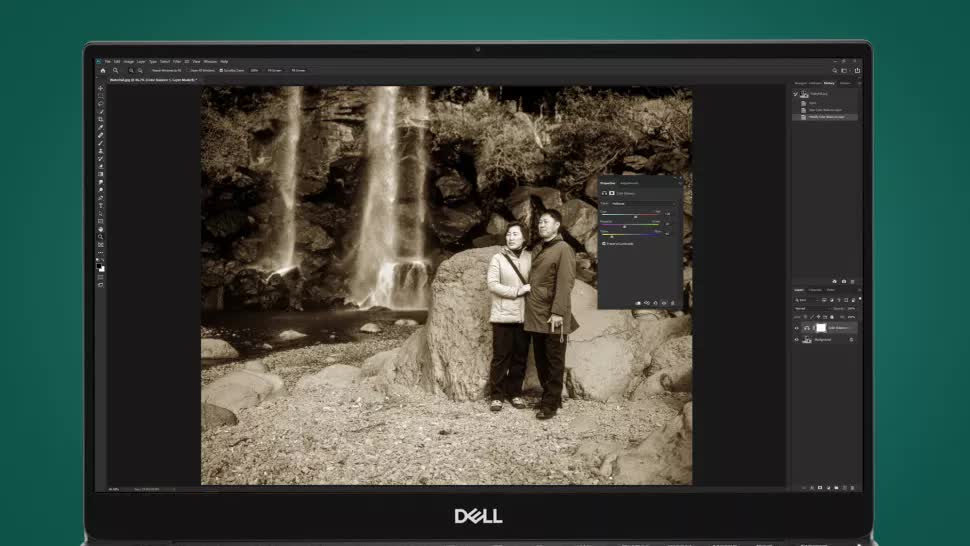Click the Fill Screen button
Viewport: 970px width, 546px height.
[x=298, y=70]
